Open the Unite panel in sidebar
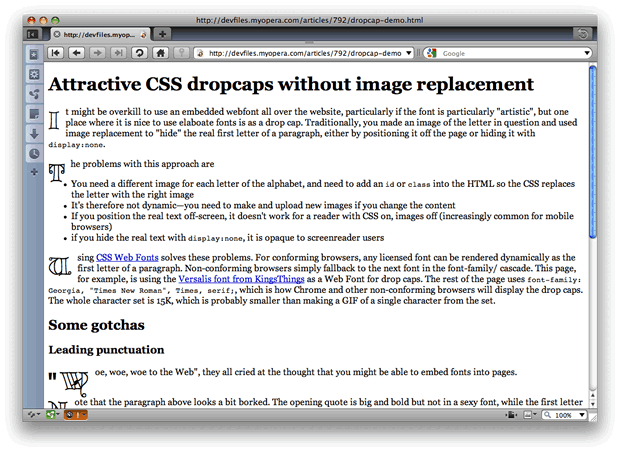This screenshot has width=620, height=453. point(34,94)
